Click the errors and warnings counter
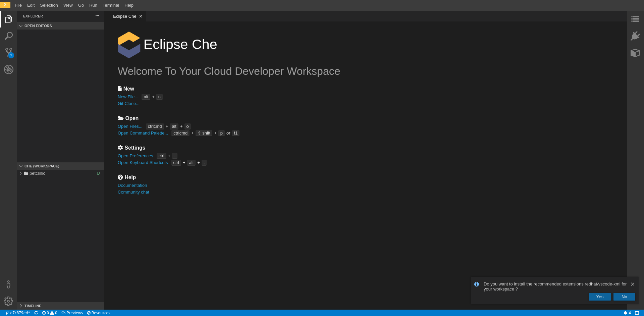This screenshot has width=644, height=316. pyautogui.click(x=49, y=313)
